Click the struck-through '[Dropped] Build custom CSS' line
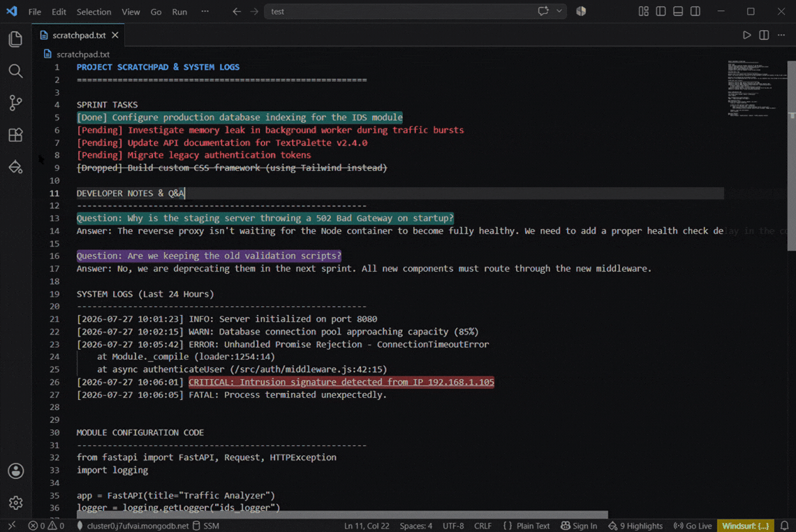Viewport: 796px width, 532px height. tap(232, 168)
